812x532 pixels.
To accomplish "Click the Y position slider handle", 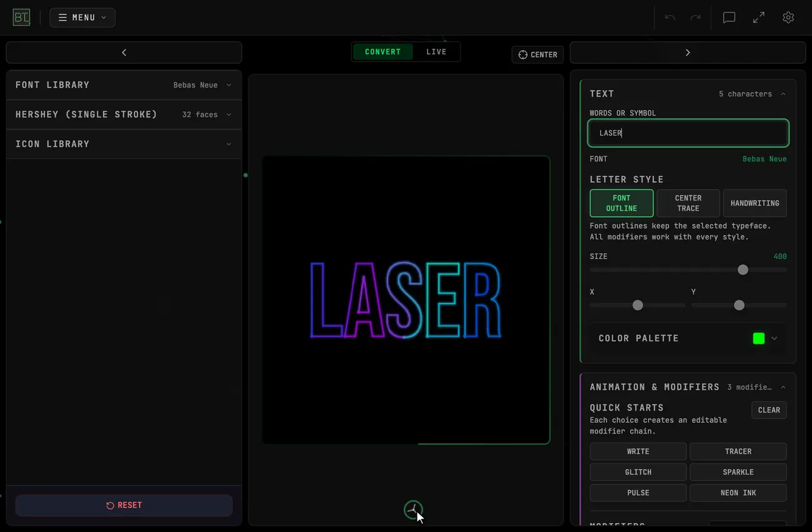I will pos(739,305).
